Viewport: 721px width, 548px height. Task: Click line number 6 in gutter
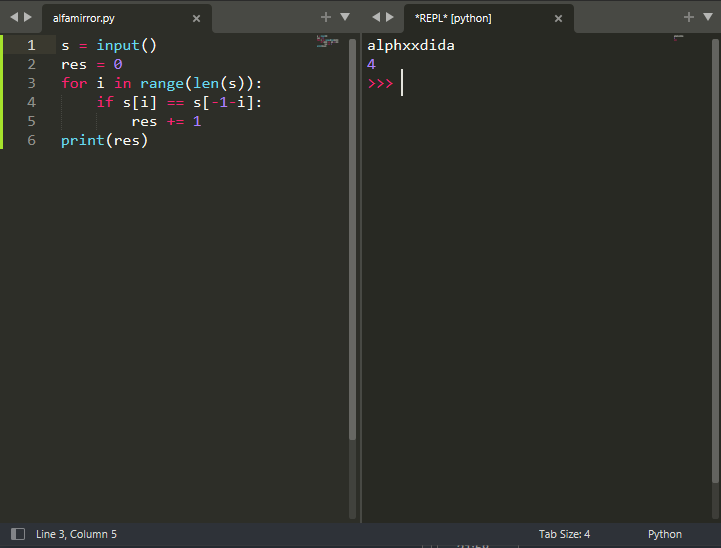[x=32, y=140]
